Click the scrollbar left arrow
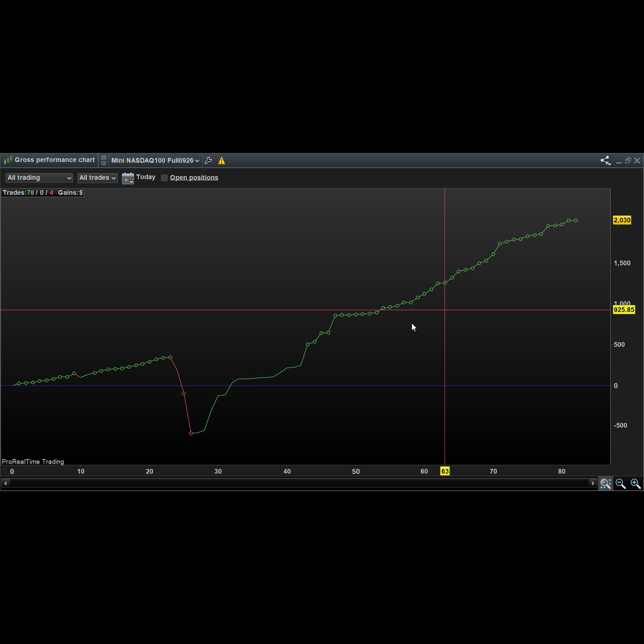 point(5,483)
